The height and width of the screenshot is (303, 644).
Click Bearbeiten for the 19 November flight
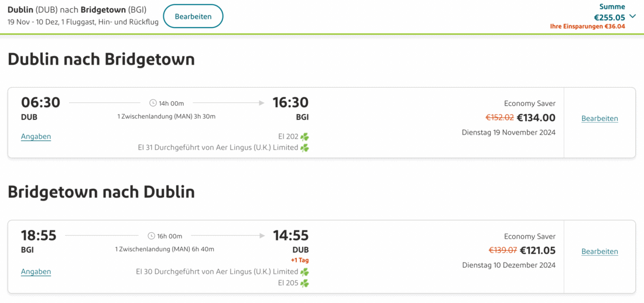[x=600, y=119]
